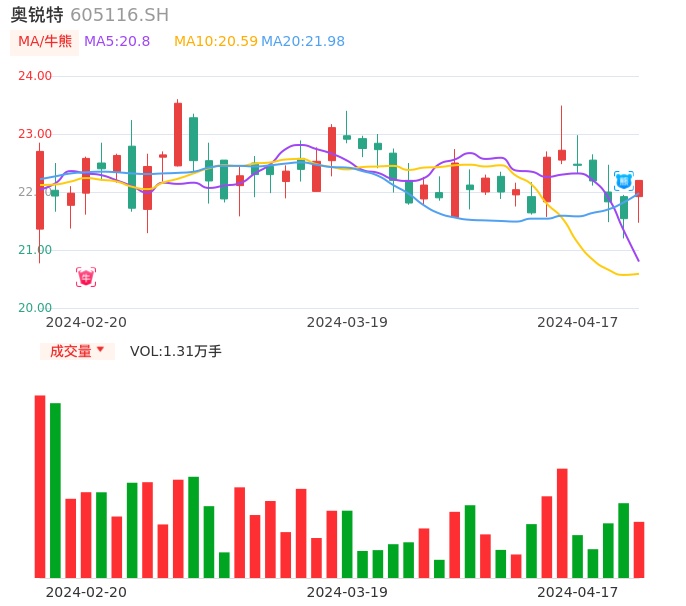
Task: Click the red arrow beside 成交量
Action: (100, 350)
